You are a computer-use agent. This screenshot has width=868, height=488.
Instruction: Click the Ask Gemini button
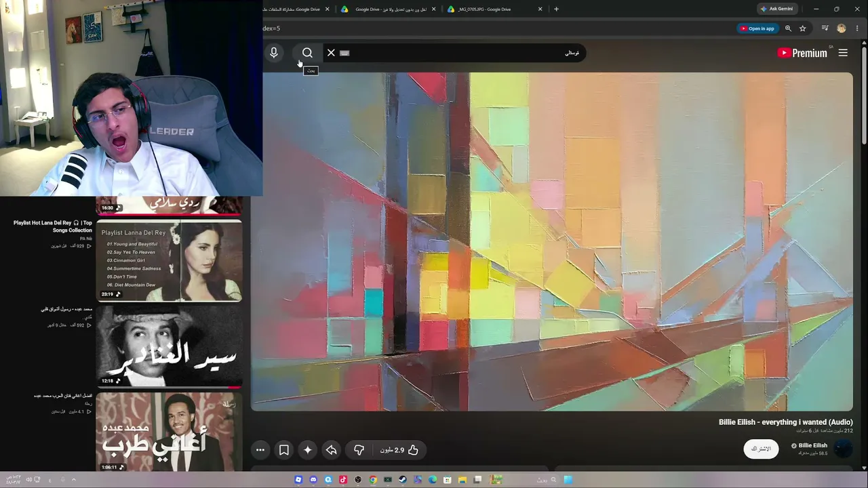coord(777,9)
